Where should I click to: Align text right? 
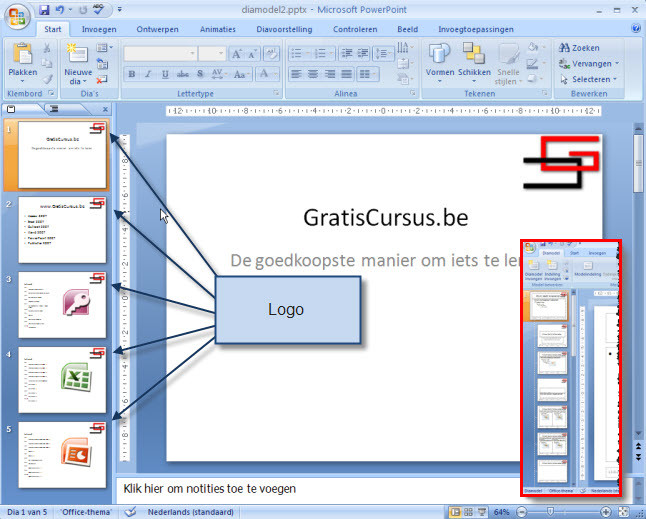330,75
